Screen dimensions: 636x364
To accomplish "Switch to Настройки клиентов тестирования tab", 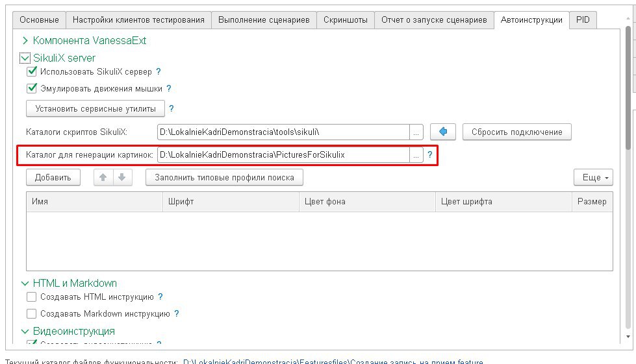I will [138, 20].
